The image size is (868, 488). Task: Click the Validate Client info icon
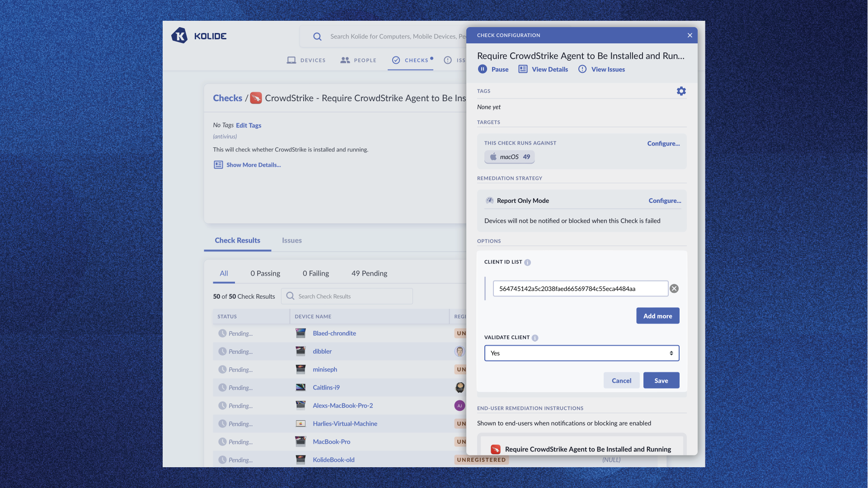535,338
